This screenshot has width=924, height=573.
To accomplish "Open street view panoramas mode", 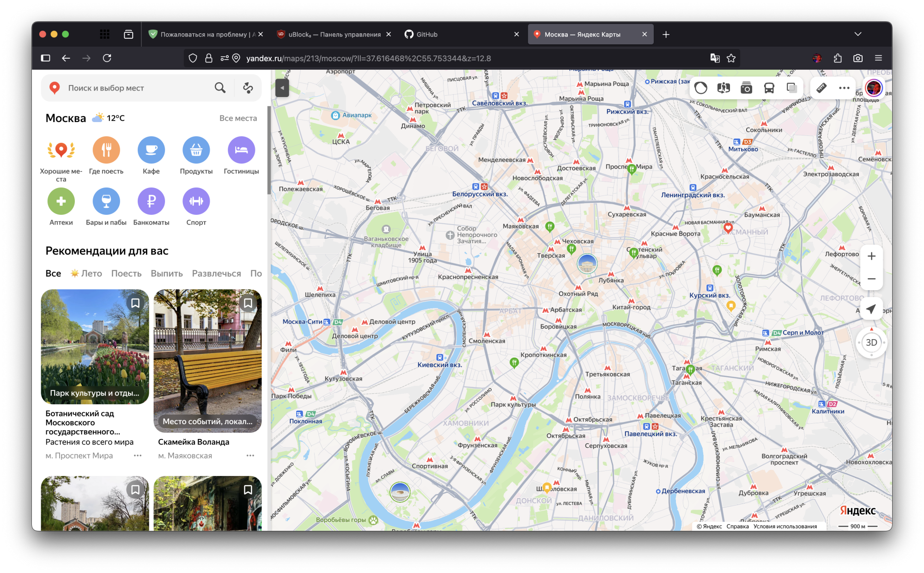I will pos(723,88).
